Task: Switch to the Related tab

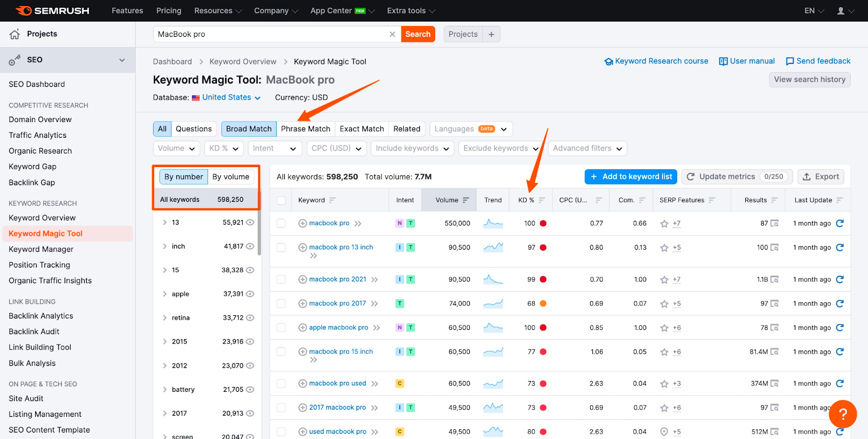Action: click(407, 129)
